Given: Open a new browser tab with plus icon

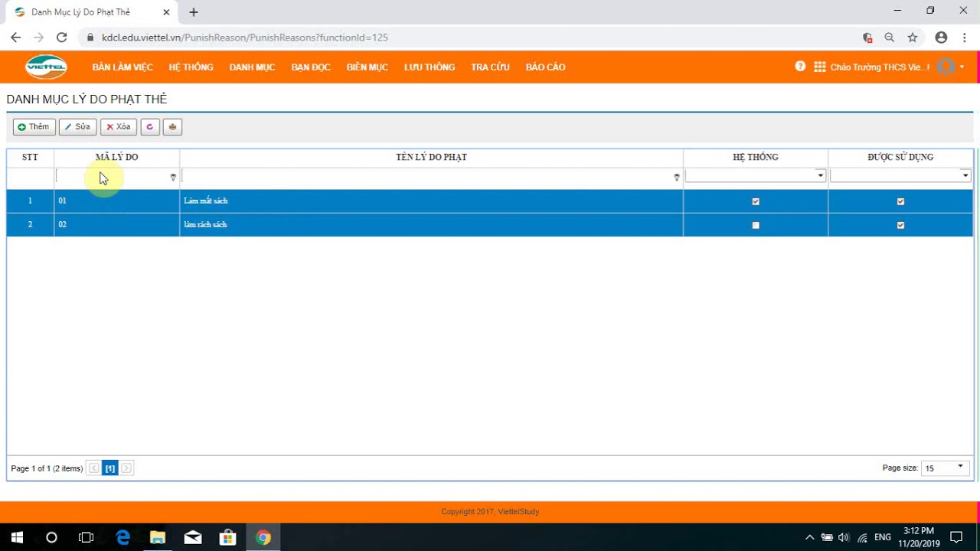Looking at the screenshot, I should coord(194,12).
